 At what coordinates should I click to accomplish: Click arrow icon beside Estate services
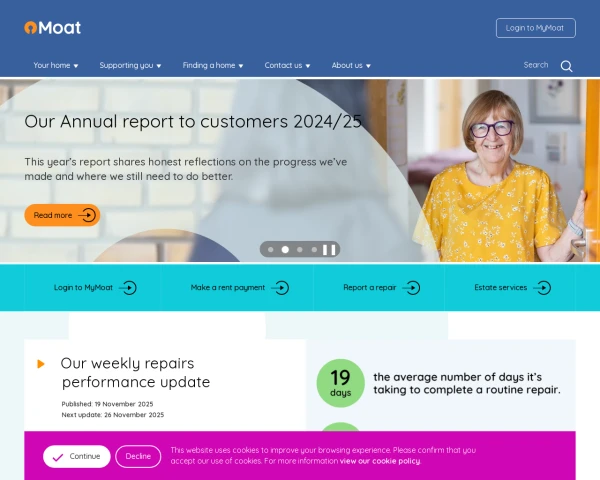[x=542, y=288]
